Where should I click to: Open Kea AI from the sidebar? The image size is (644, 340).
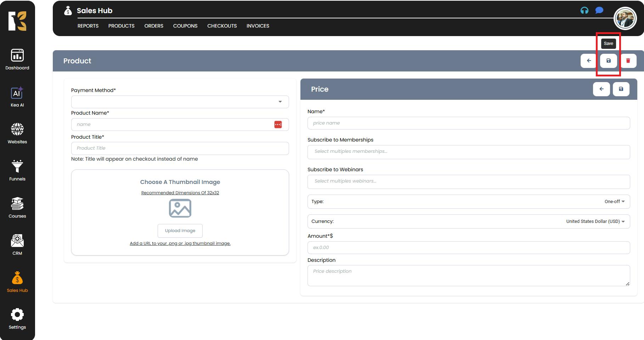coord(17,97)
